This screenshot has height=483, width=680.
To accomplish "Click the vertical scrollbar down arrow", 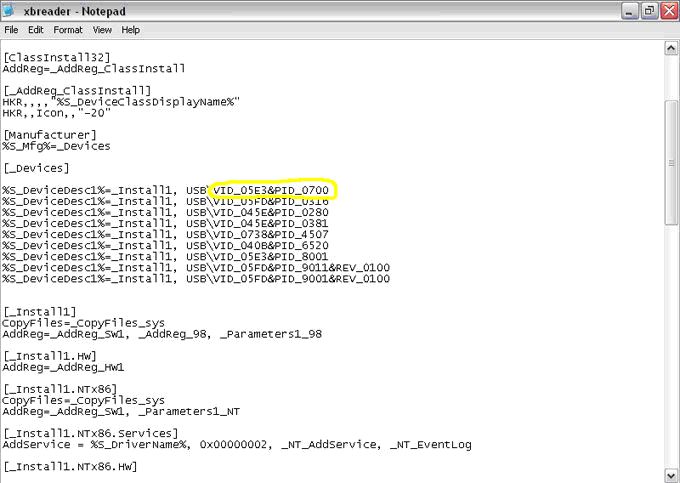I will pyautogui.click(x=671, y=475).
